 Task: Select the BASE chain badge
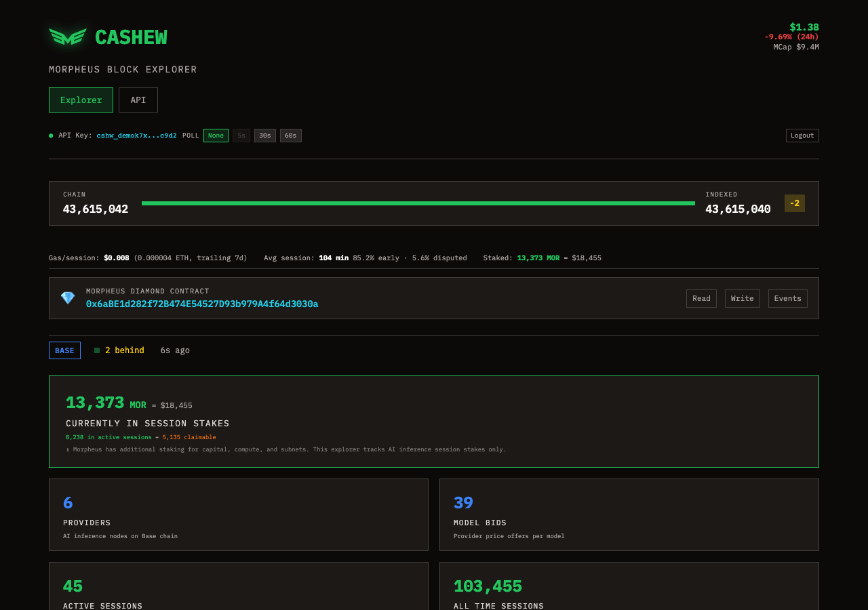tap(64, 350)
